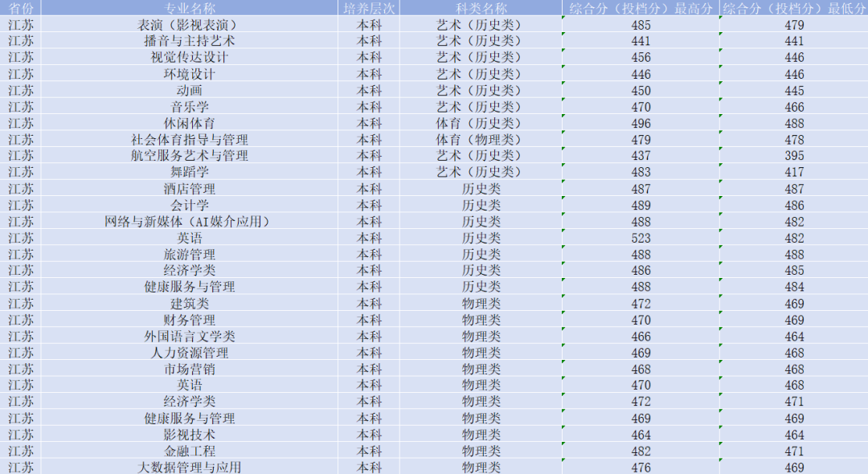
Task: Click the 休闲体育 cell
Action: point(190,124)
